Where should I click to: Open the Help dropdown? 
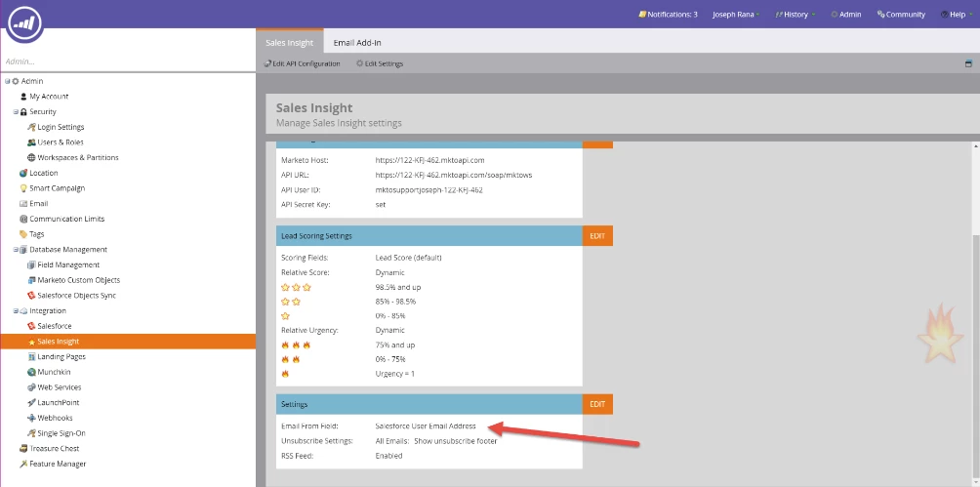957,15
